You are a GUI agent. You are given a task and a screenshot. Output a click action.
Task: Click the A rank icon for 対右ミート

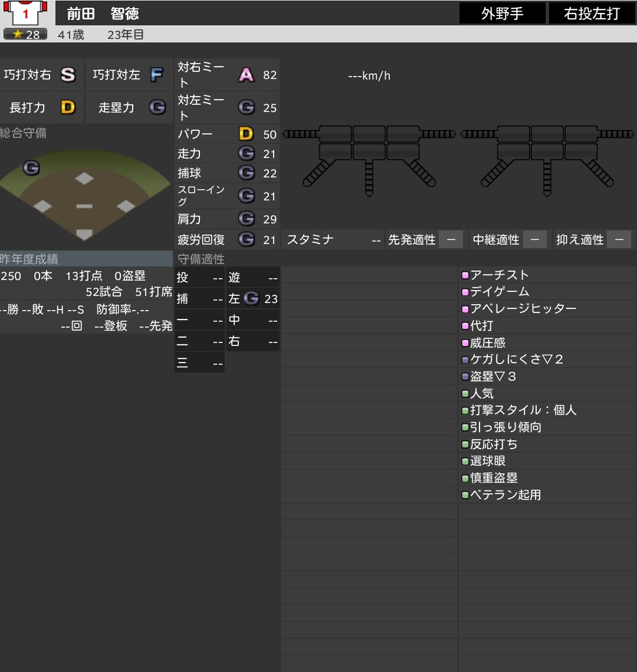pyautogui.click(x=246, y=75)
